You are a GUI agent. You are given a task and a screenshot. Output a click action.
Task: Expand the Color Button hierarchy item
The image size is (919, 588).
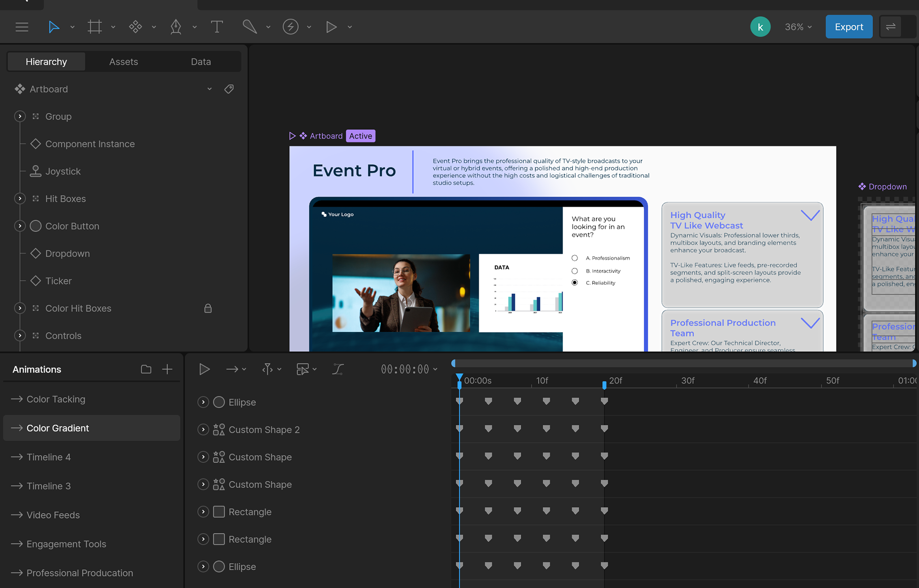click(x=20, y=226)
